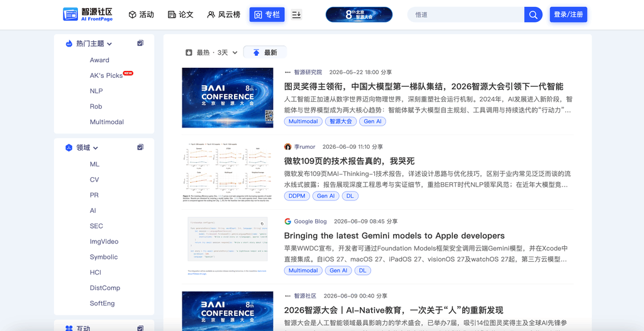Select the NLP topic

tap(96, 91)
